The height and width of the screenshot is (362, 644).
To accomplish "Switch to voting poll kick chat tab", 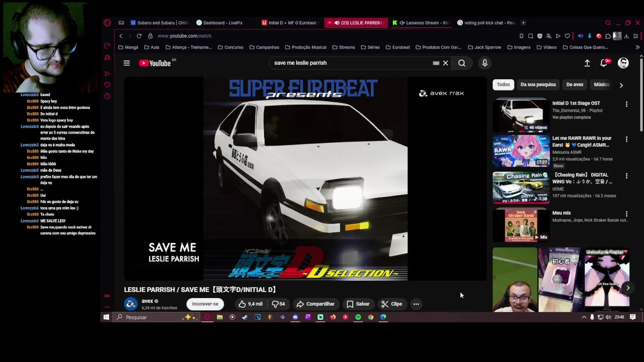I will pos(486,23).
